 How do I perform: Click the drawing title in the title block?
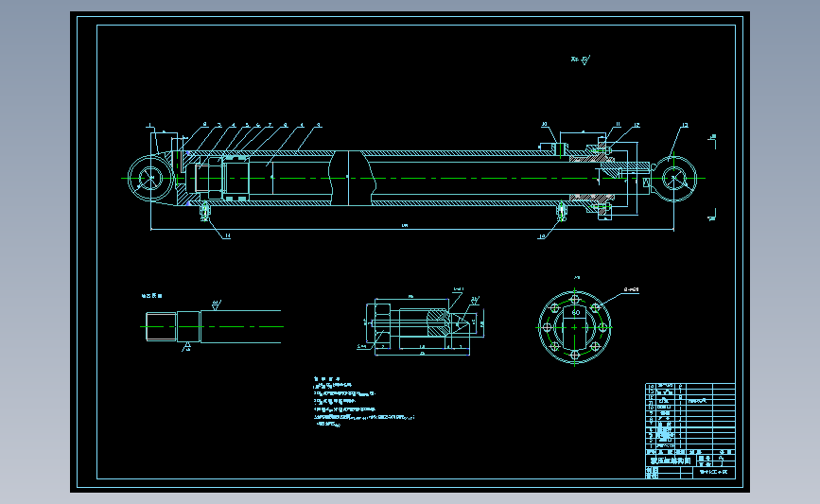click(x=671, y=461)
